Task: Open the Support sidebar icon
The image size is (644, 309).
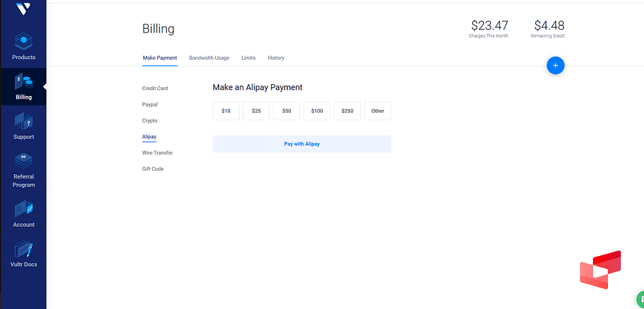Action: (x=23, y=121)
